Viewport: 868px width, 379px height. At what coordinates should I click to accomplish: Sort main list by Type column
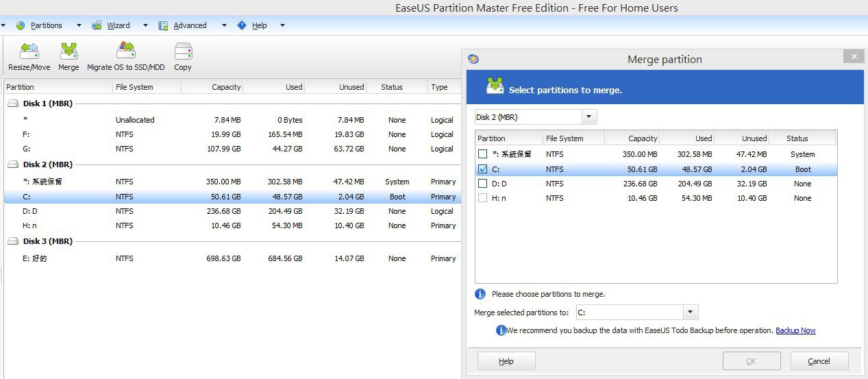pos(444,87)
